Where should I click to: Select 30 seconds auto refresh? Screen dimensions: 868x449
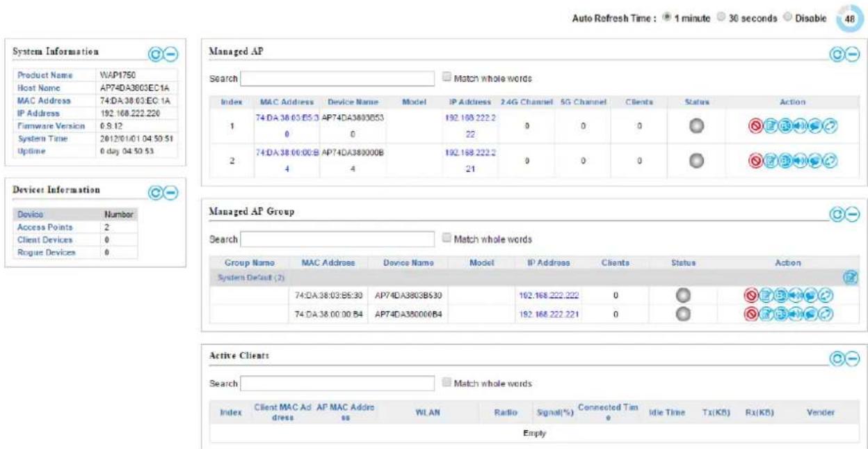(x=722, y=17)
